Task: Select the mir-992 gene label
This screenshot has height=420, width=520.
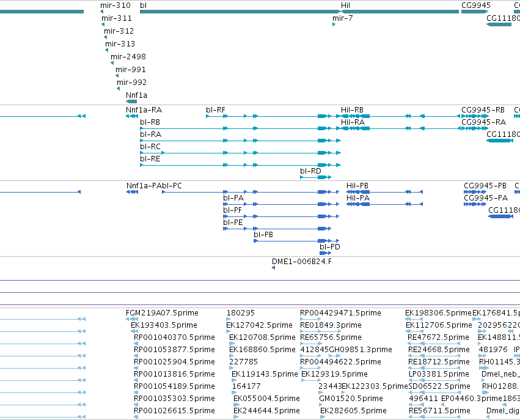Action: 131,83
